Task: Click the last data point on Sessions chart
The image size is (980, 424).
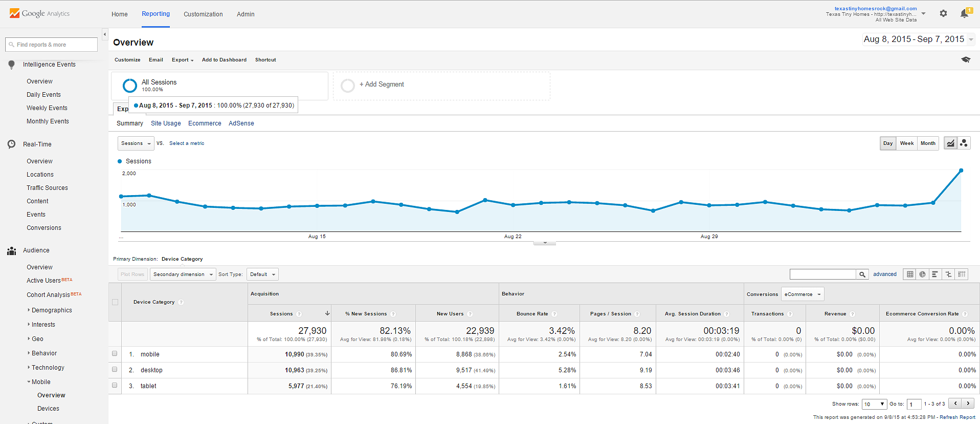Action: click(x=961, y=171)
